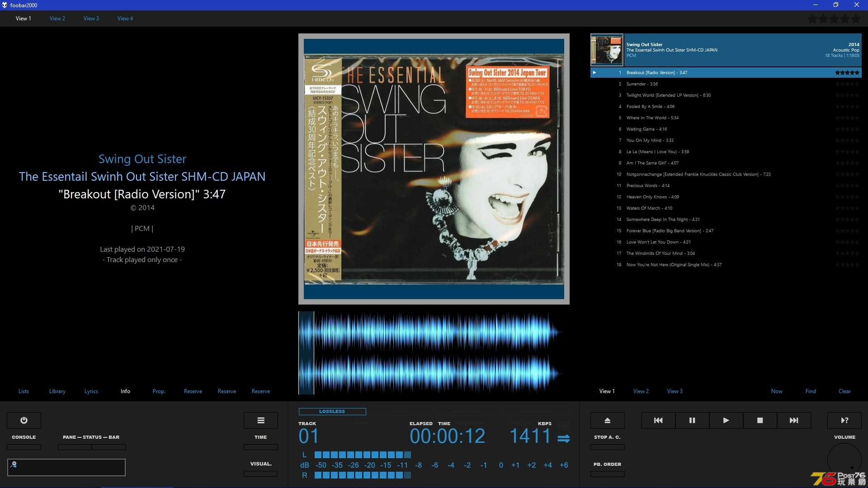The width and height of the screenshot is (868, 488).
Task: Click the small album thumbnail in playlist header
Action: pos(607,50)
